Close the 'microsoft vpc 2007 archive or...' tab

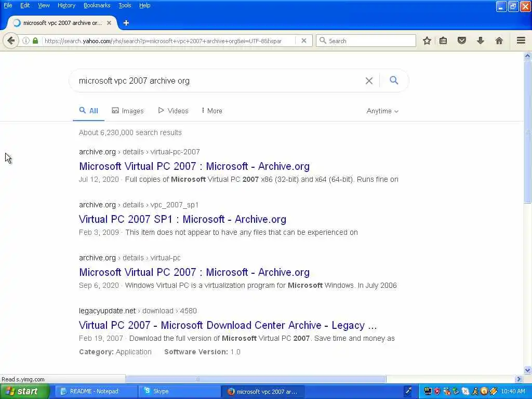coord(109,23)
